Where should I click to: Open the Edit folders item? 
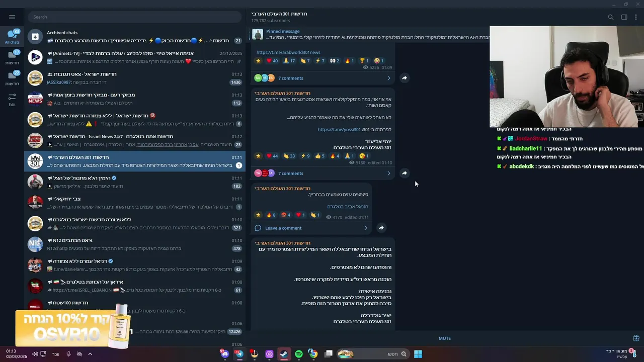coord(12,99)
